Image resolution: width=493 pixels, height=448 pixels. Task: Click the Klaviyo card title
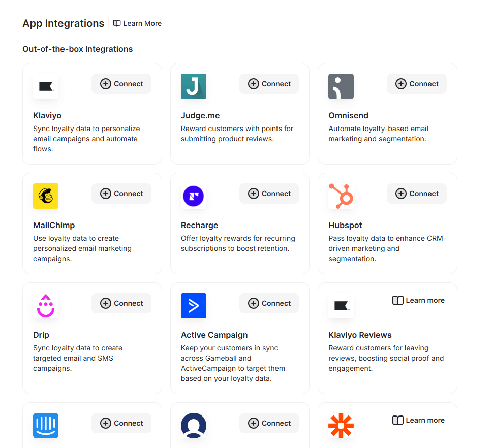(x=47, y=116)
